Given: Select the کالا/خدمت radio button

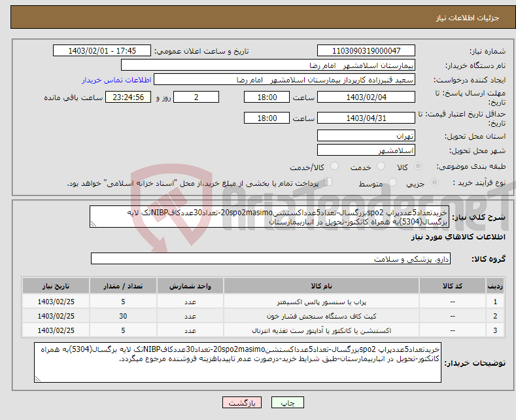Looking at the screenshot, I should pyautogui.click(x=334, y=166).
